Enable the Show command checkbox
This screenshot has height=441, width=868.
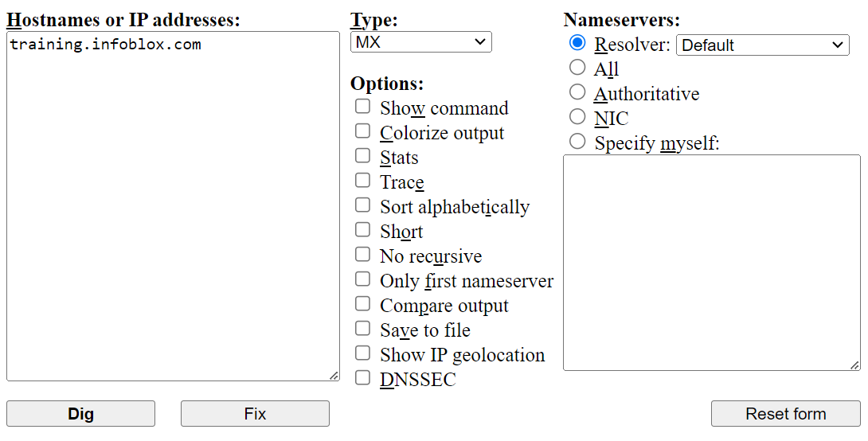(x=363, y=107)
